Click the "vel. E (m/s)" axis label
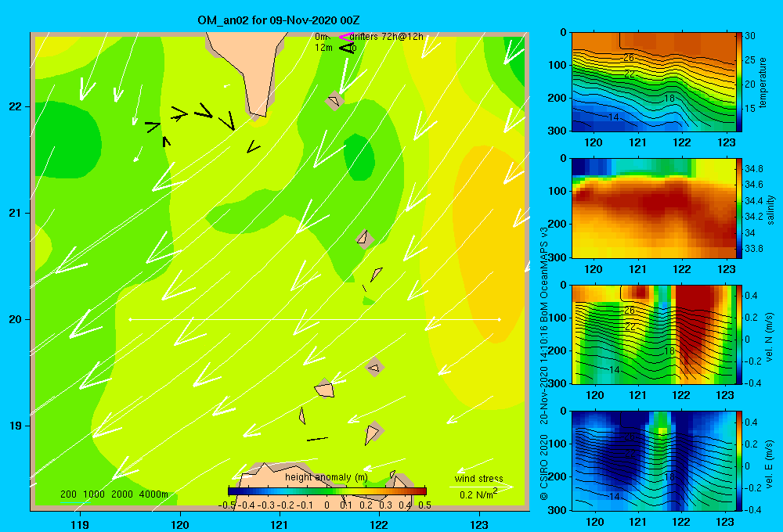Image resolution: width=783 pixels, height=532 pixels. pyautogui.click(x=770, y=463)
